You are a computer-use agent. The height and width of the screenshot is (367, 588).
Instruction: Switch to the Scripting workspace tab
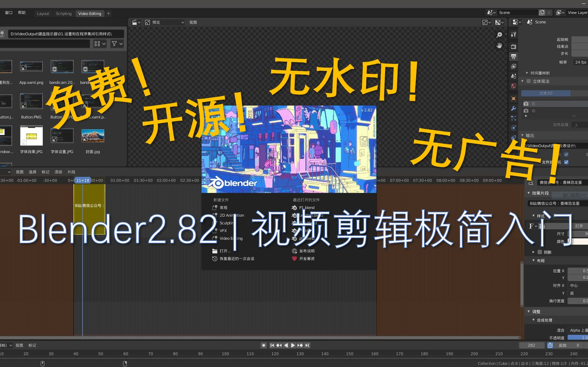63,13
